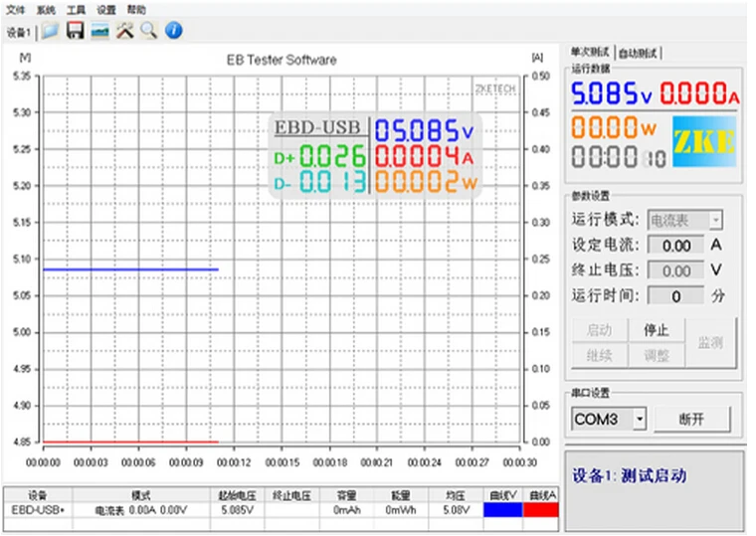
Task: Click the D- 0.013 reading
Action: coord(319,182)
